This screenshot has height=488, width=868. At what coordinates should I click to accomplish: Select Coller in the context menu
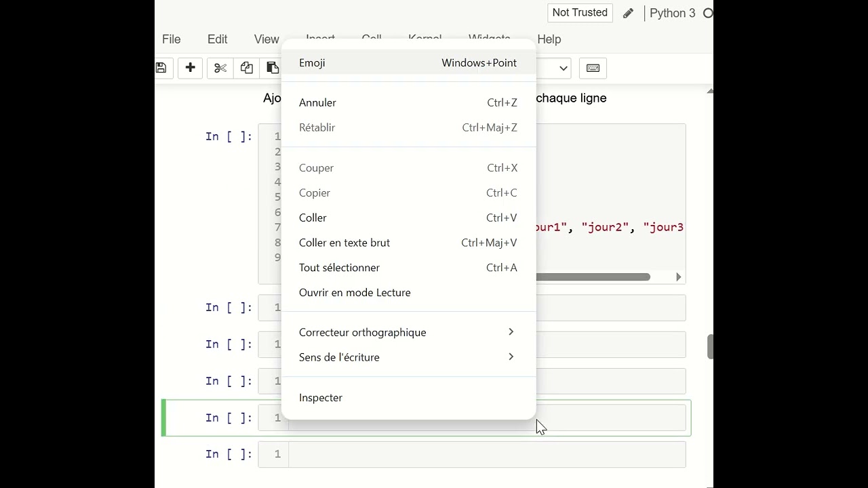point(408,218)
